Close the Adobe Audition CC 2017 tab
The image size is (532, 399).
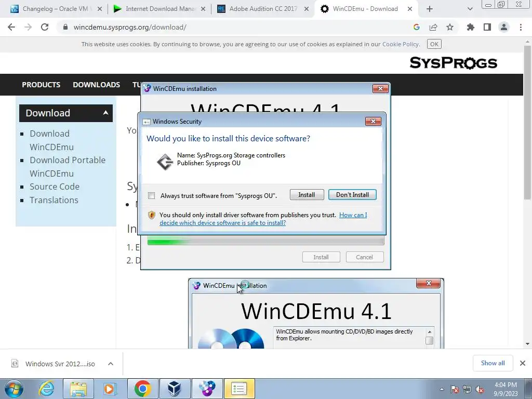[307, 9]
